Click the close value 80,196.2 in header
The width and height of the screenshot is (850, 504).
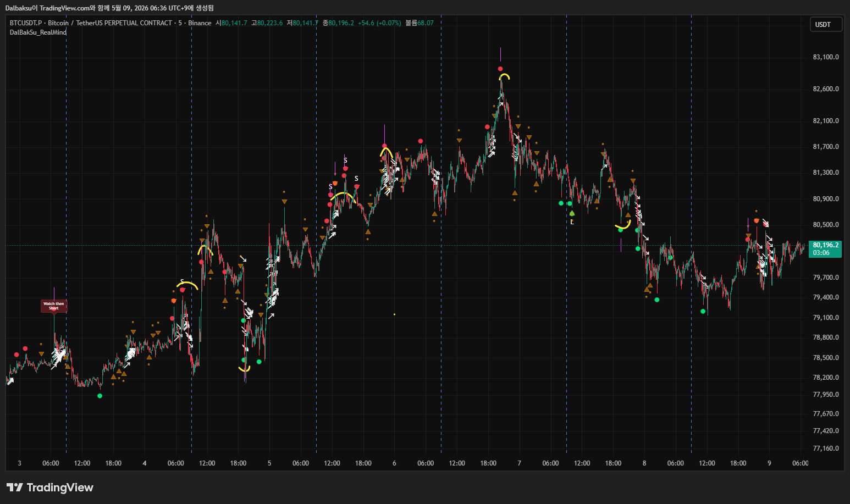pyautogui.click(x=341, y=23)
